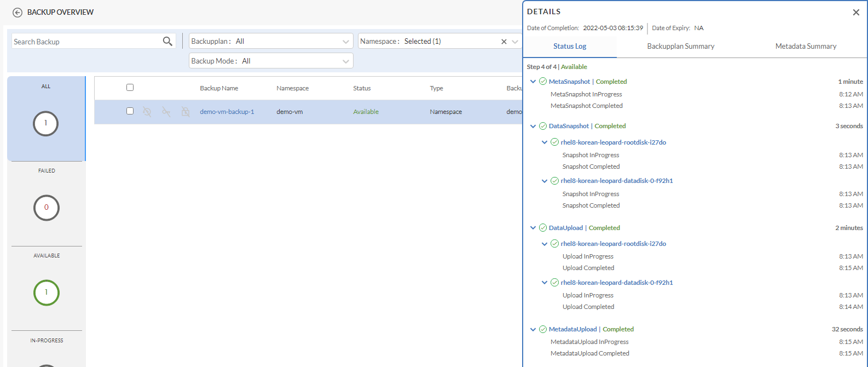The height and width of the screenshot is (367, 868).
Task: Click the MetadataUpload step name
Action: tap(573, 329)
